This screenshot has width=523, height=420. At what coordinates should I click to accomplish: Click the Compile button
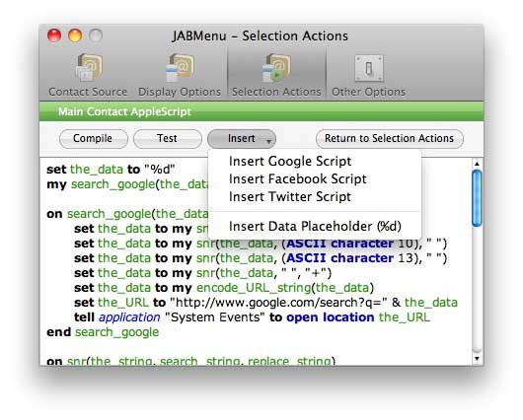point(94,139)
